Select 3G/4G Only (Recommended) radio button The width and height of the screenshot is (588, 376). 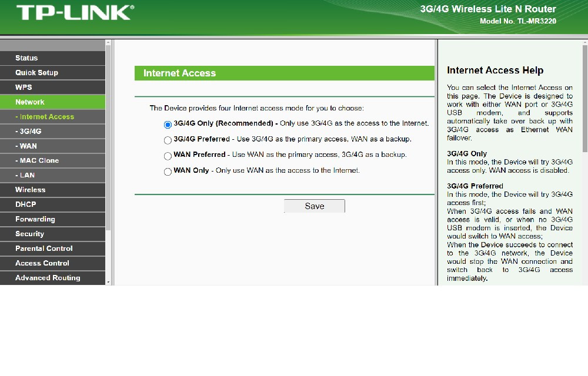(168, 125)
